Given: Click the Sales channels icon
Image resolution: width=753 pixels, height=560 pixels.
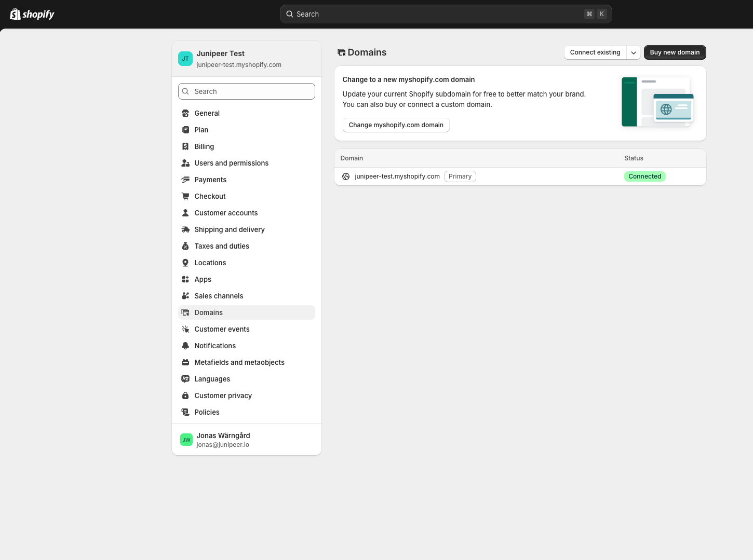Looking at the screenshot, I should (185, 296).
